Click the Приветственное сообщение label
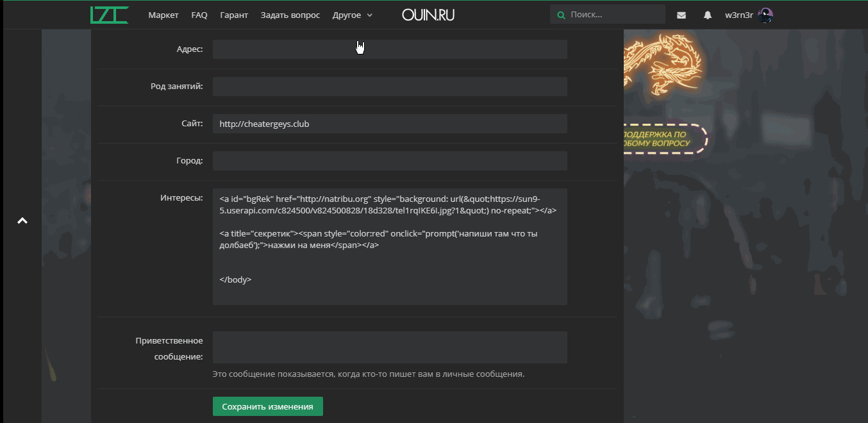This screenshot has width=868, height=423. [169, 349]
